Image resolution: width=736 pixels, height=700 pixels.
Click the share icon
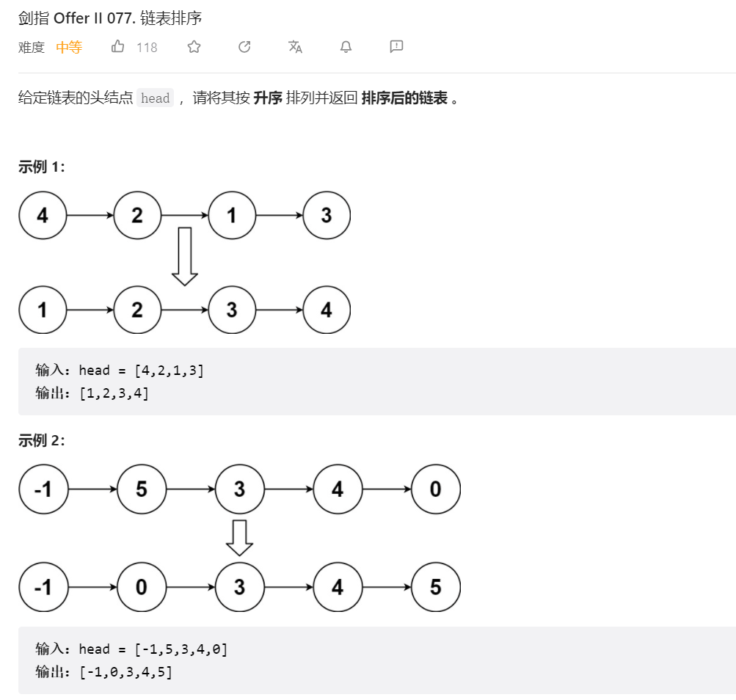pos(244,47)
